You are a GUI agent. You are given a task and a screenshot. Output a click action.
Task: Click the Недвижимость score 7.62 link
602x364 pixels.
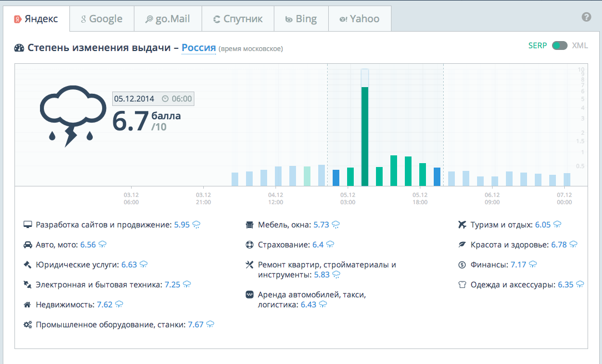pyautogui.click(x=104, y=305)
